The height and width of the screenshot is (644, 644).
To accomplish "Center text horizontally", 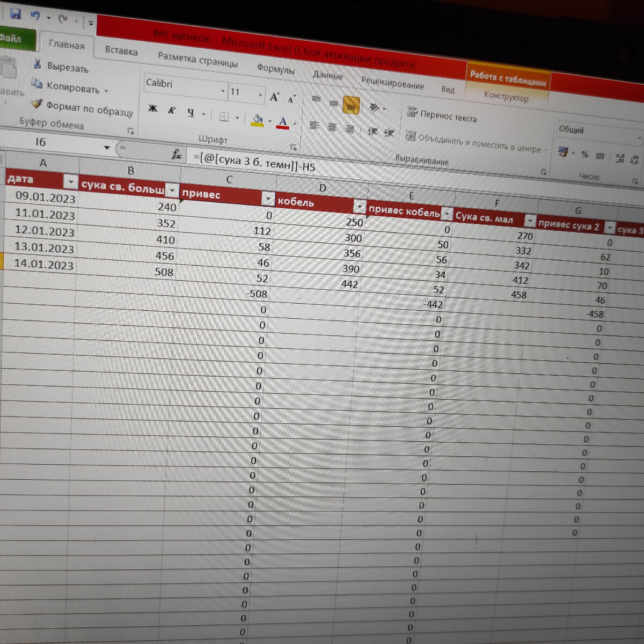I will click(x=332, y=128).
